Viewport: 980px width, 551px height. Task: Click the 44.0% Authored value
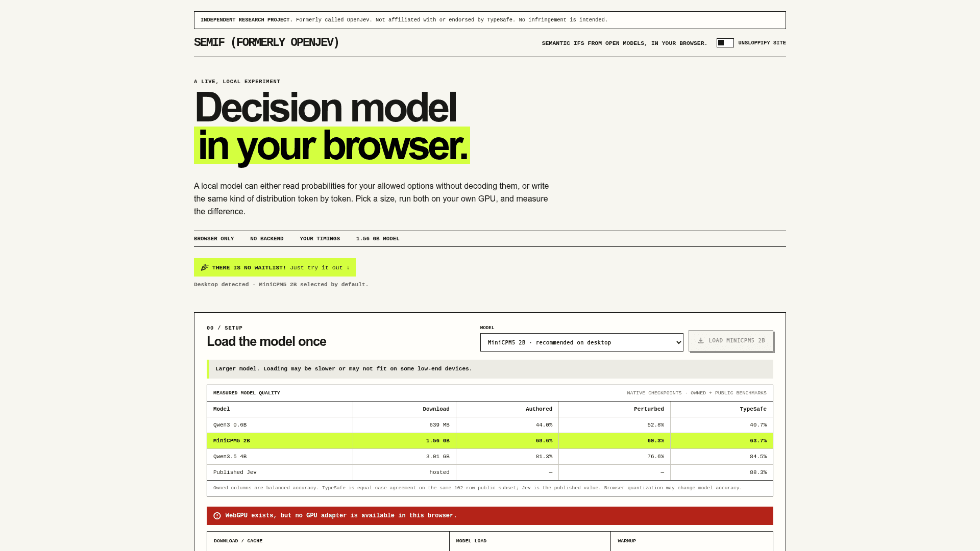(544, 425)
